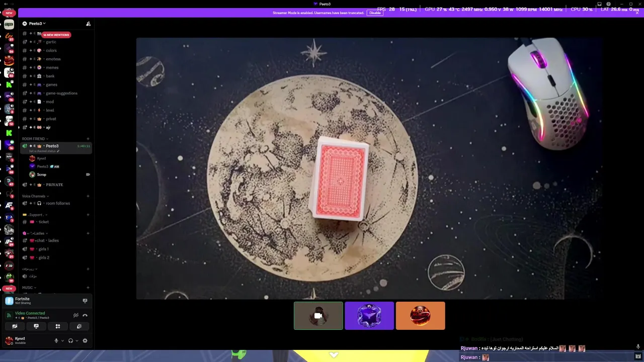The width and height of the screenshot is (644, 362).
Task: Open the emotess text channel
Action: (55, 59)
